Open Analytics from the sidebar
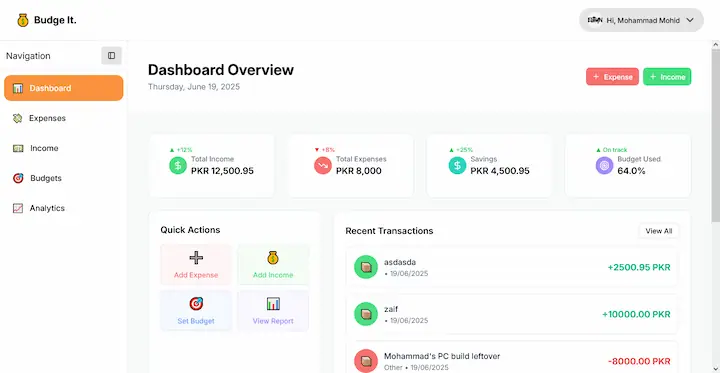This screenshot has width=720, height=373. tap(63, 208)
